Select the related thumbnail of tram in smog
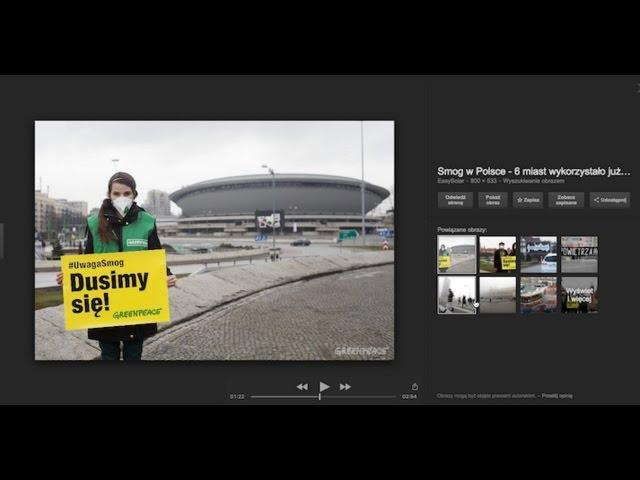 coord(538,295)
